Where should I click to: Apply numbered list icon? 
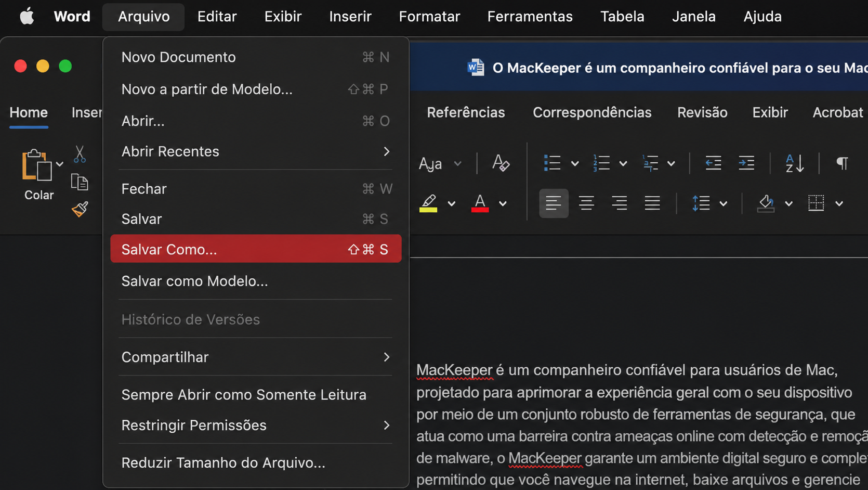(601, 163)
